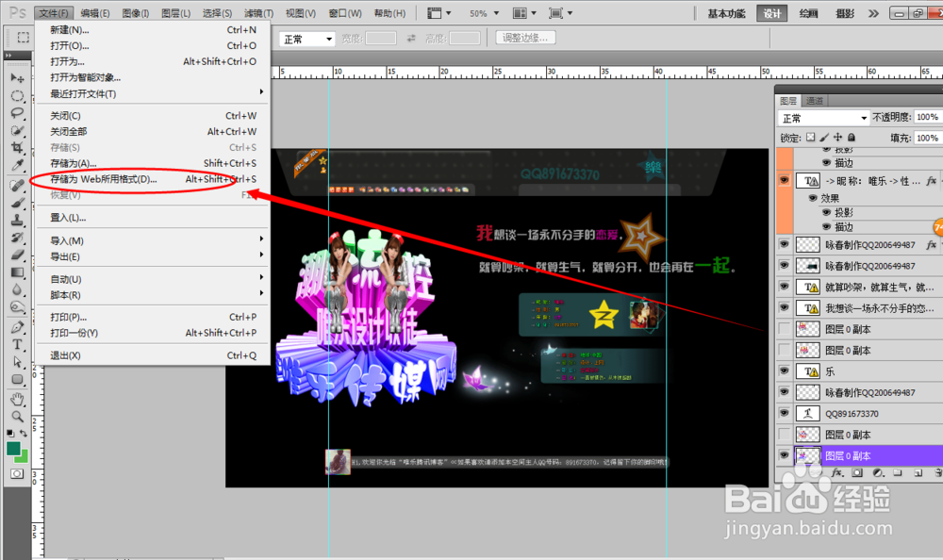The height and width of the screenshot is (560, 943).
Task: Hide the 乐 text layer
Action: [784, 371]
